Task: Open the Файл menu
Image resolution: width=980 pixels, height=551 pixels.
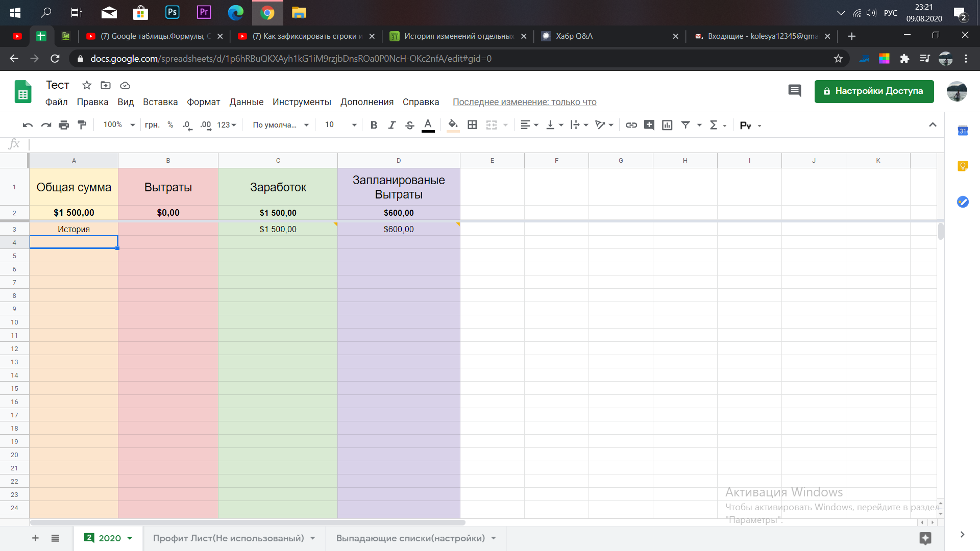Action: pyautogui.click(x=56, y=102)
